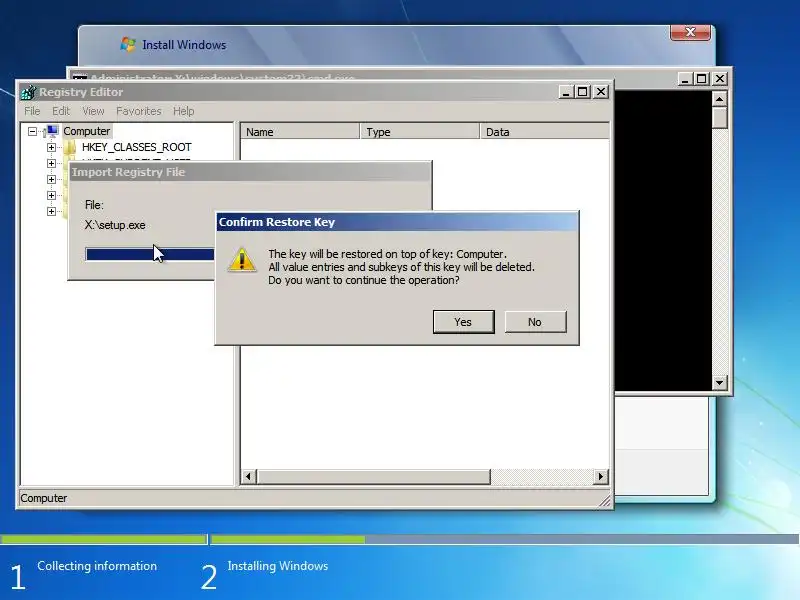The image size is (800, 600).
Task: Open the View menu in Registry Editor
Action: click(93, 111)
